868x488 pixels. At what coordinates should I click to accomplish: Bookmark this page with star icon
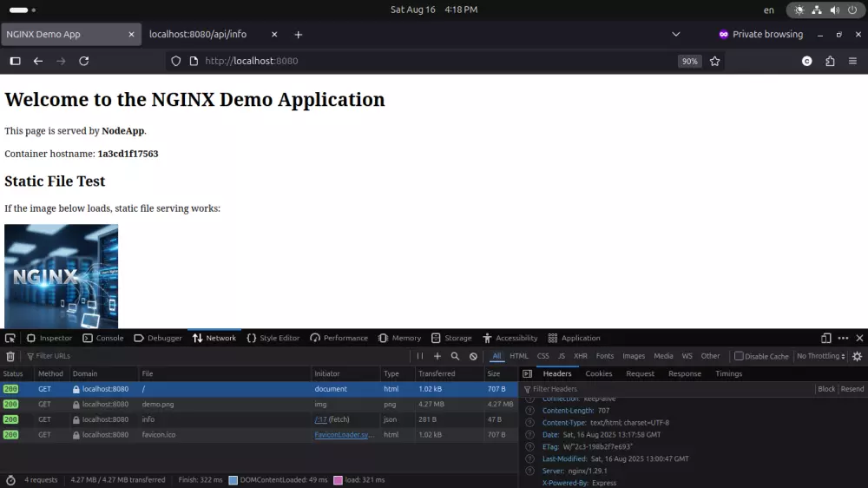(x=714, y=62)
